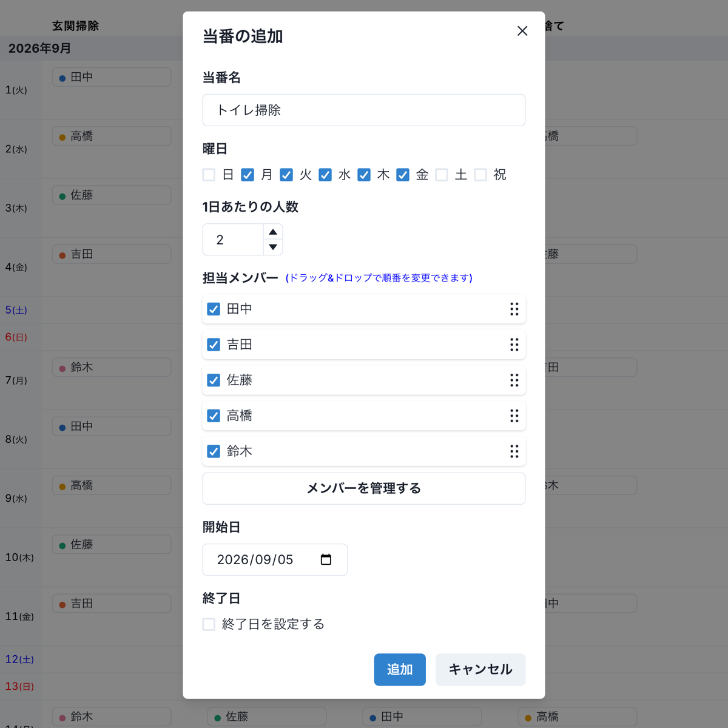Click 鈴木 entry on 7(月) in the calendar behind the dialog
The width and height of the screenshot is (728, 728).
click(112, 368)
